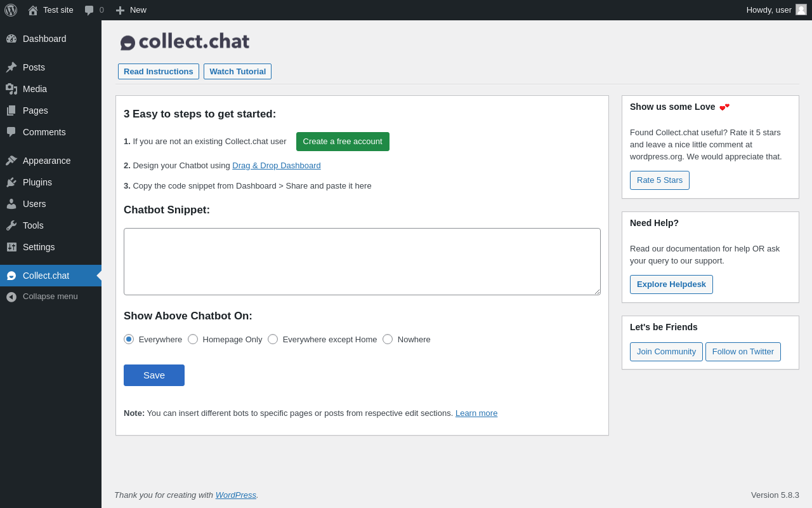Viewport: 812px width, 508px height.
Task: Click the plus New icon
Action: click(x=120, y=10)
